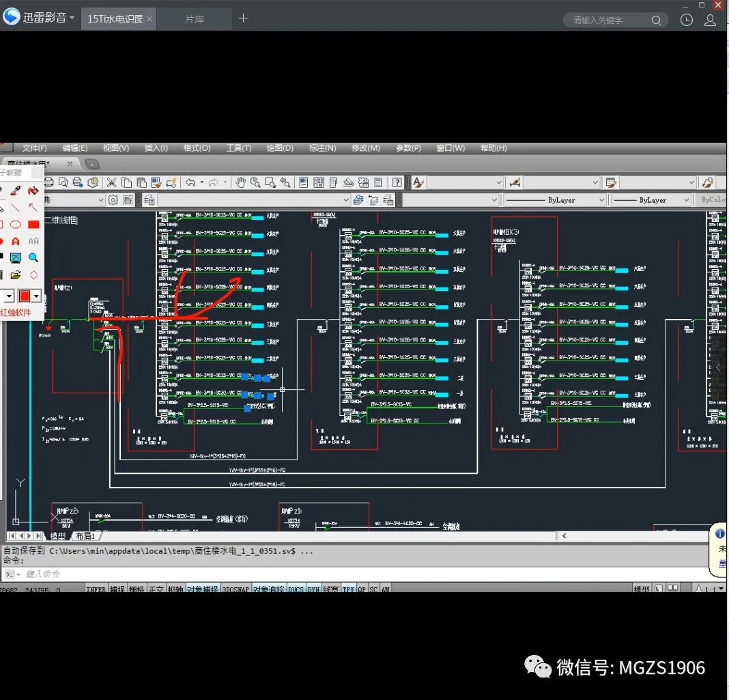Viewport: 729px width, 700px height.
Task: Open Properties palette icon
Action: point(304,182)
